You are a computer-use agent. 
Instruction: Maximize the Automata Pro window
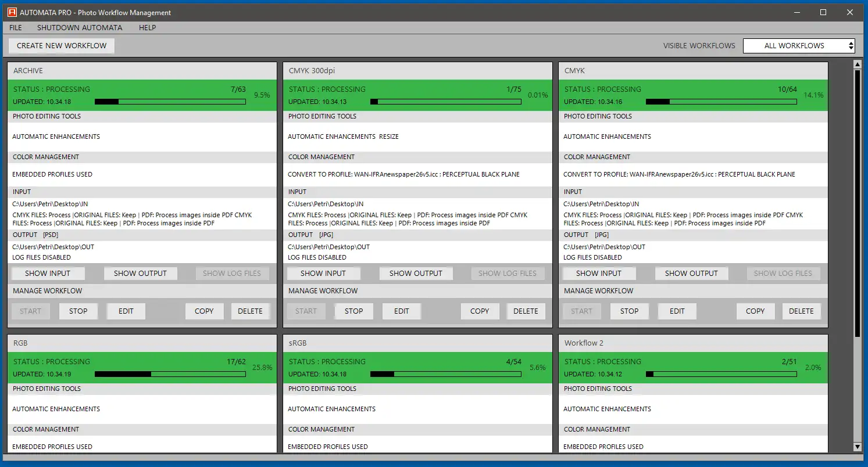point(823,12)
